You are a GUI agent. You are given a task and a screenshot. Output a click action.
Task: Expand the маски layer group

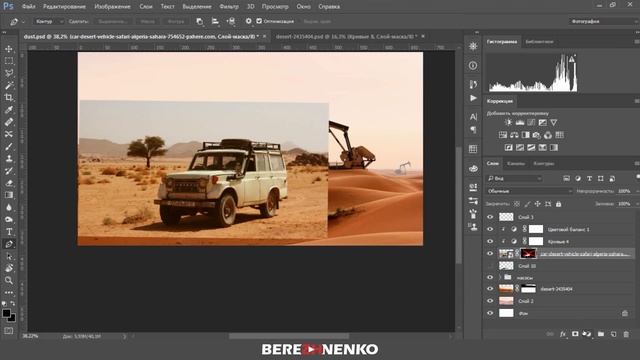coord(500,277)
